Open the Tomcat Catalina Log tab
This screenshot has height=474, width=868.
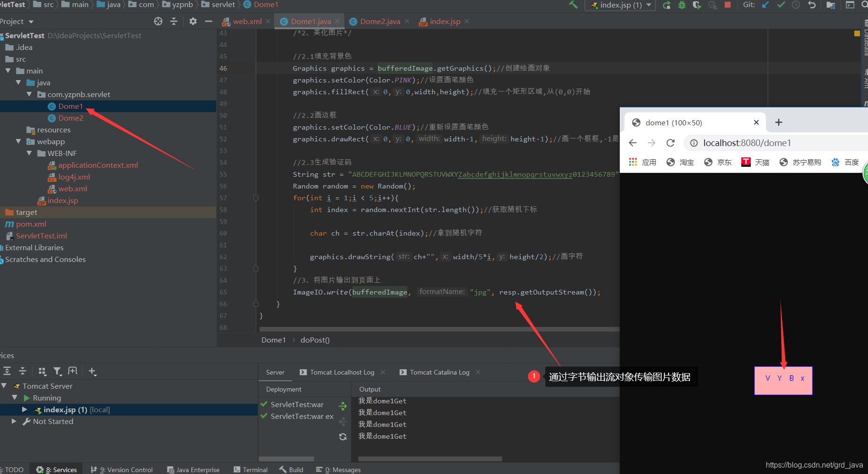click(440, 372)
